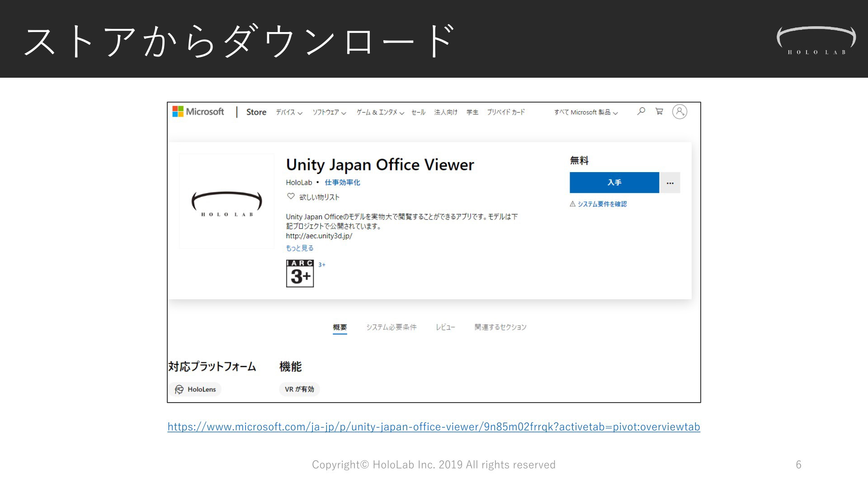The height and width of the screenshot is (488, 868).
Task: Click the 3+ rating text link
Action: 322,265
